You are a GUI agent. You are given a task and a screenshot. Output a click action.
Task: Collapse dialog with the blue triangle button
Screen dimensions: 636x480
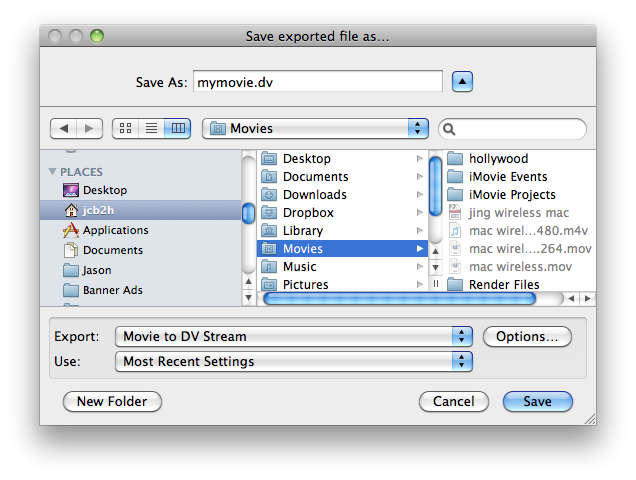click(x=462, y=82)
